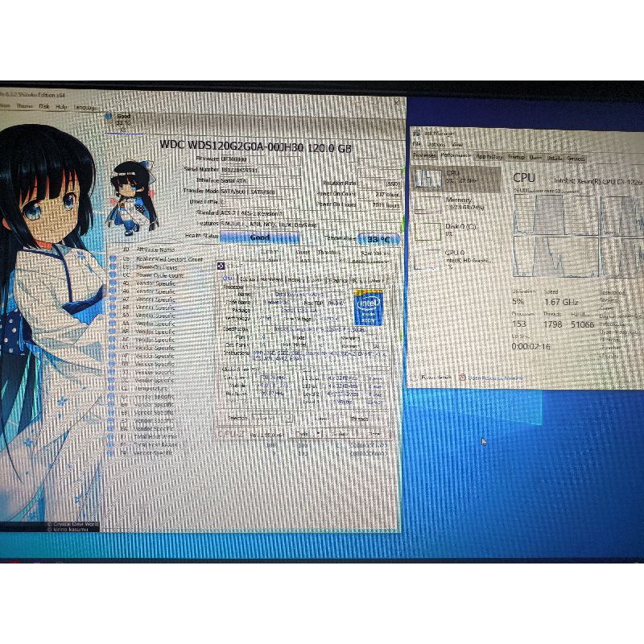Screen dimensions: 644x644
Task: Open the Disk menu in CrystalDiskInfo
Action: [x=44, y=106]
